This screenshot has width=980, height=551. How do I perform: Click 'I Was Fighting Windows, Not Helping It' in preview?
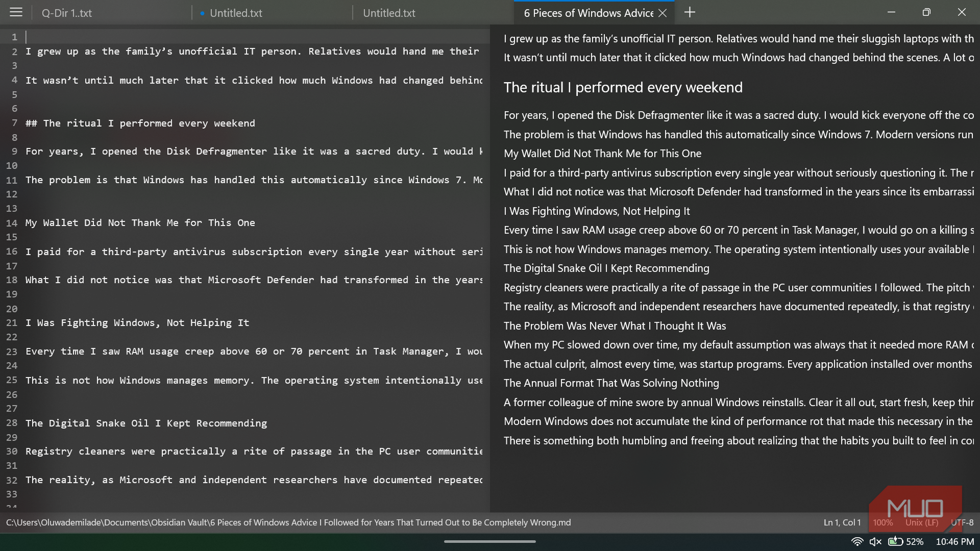point(597,211)
